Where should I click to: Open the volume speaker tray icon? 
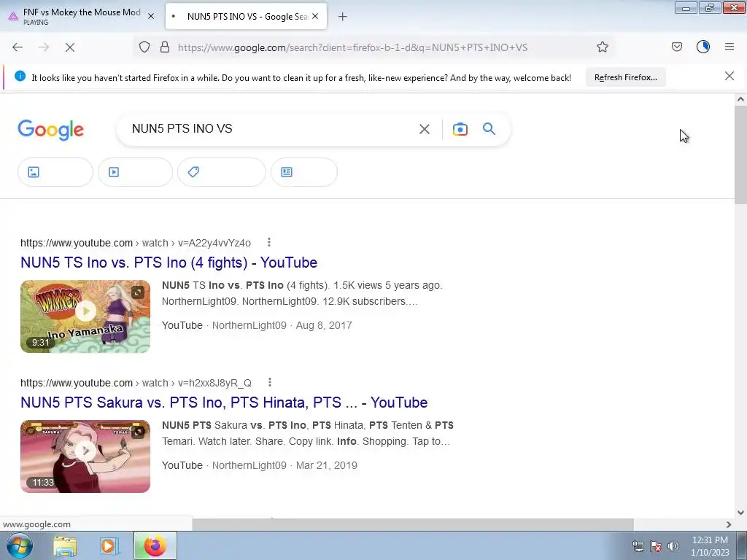pos(673,546)
